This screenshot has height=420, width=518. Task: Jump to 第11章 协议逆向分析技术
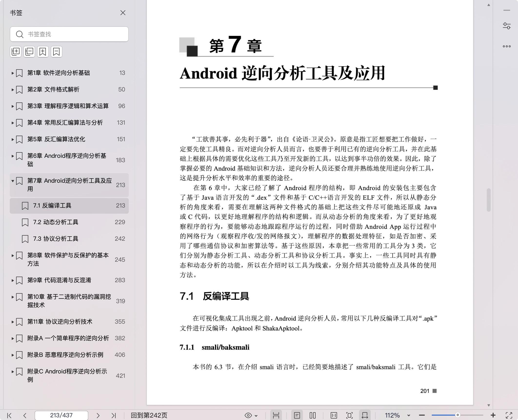60,322
